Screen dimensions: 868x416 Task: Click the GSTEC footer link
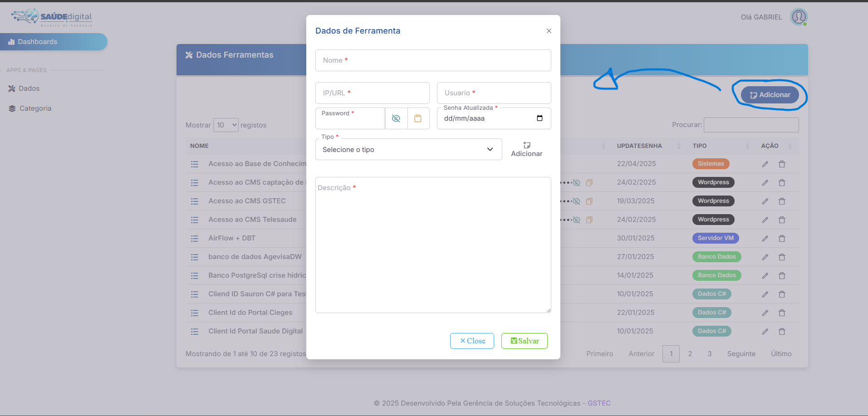coord(599,403)
